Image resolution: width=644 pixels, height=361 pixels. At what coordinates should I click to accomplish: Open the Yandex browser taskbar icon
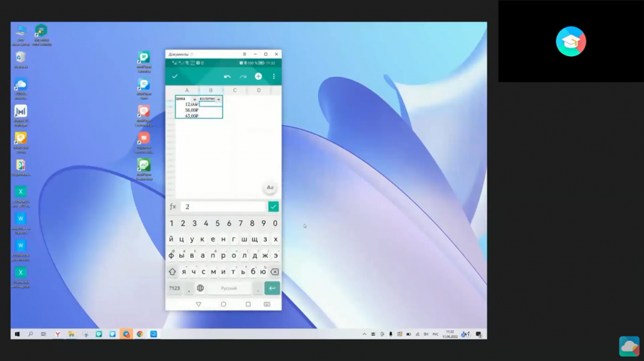57,335
